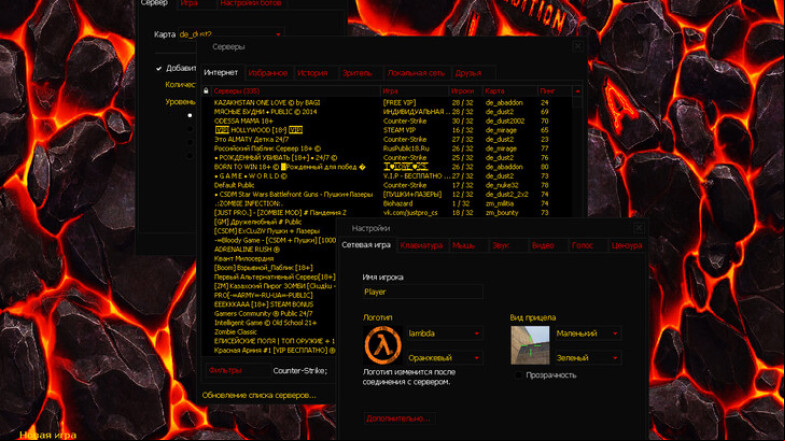
Task: Switch to the Интернет tab
Action: (x=221, y=73)
